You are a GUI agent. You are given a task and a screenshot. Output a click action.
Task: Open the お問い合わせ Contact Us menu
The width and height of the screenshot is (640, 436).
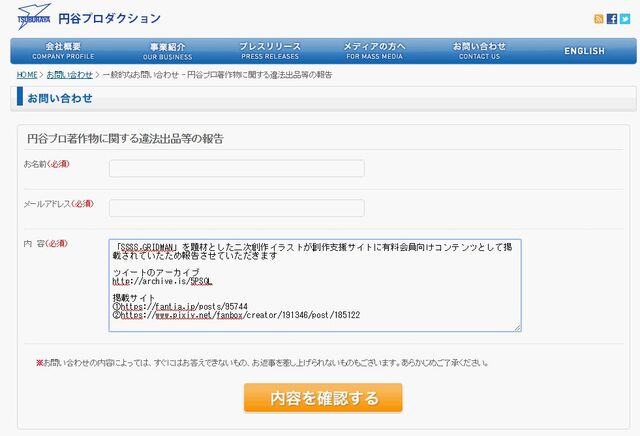(x=479, y=51)
